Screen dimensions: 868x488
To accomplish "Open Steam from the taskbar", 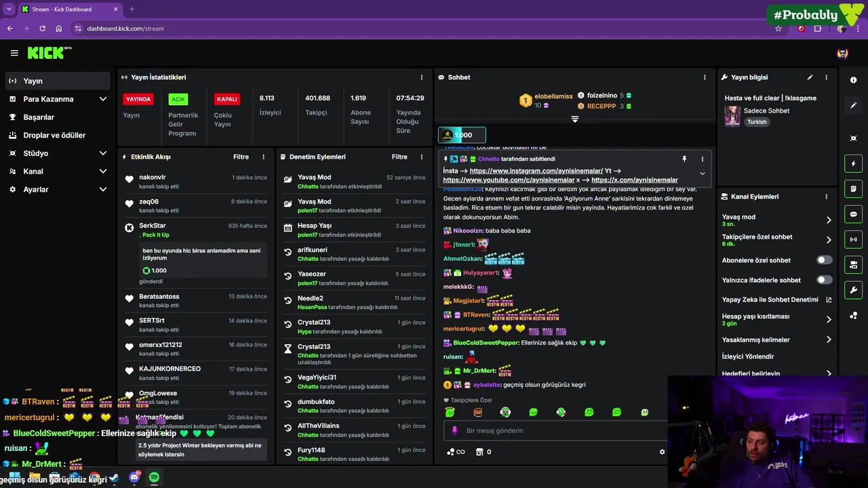I will (114, 478).
